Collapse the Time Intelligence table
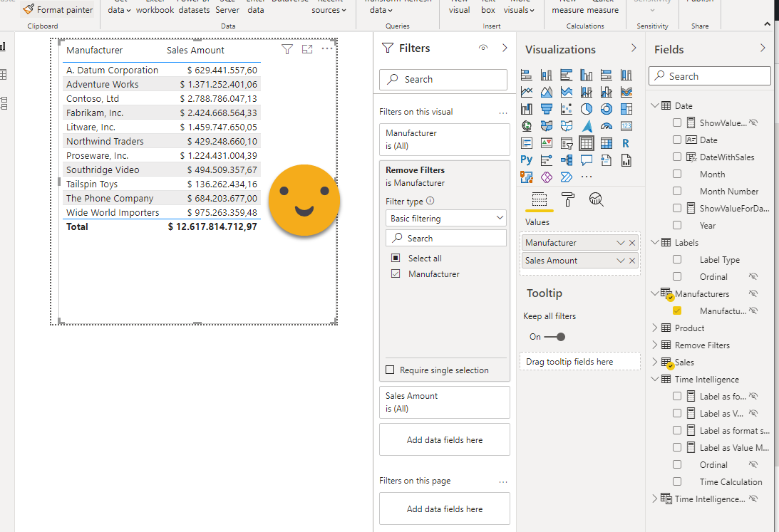The image size is (779, 532). click(655, 380)
